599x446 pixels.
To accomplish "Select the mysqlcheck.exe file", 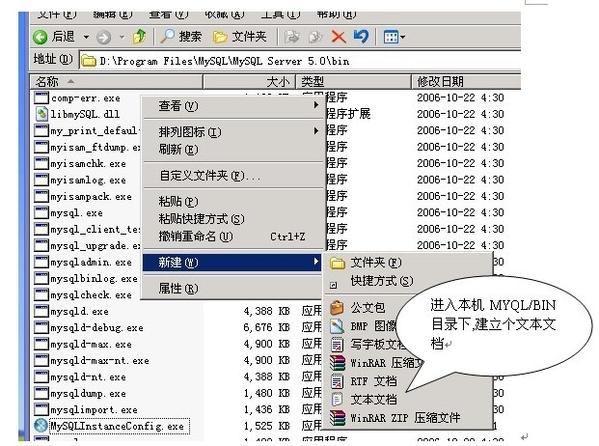I will click(83, 295).
